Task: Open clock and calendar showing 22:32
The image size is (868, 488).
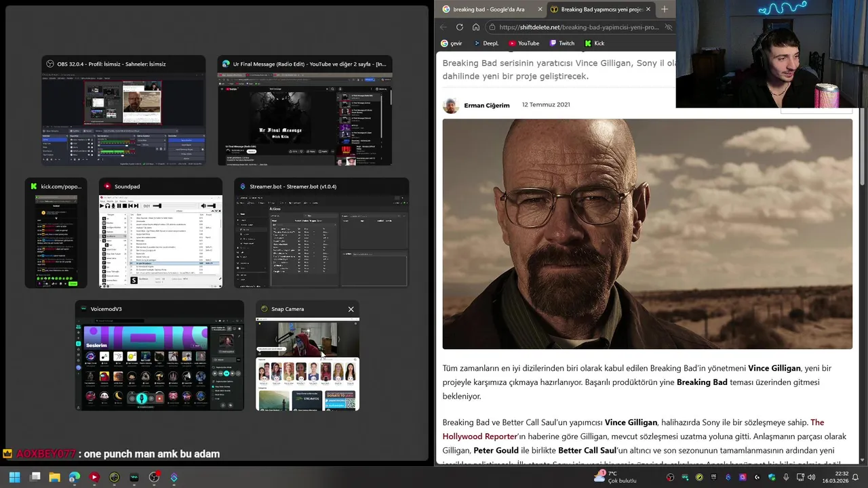Action: pos(835,477)
